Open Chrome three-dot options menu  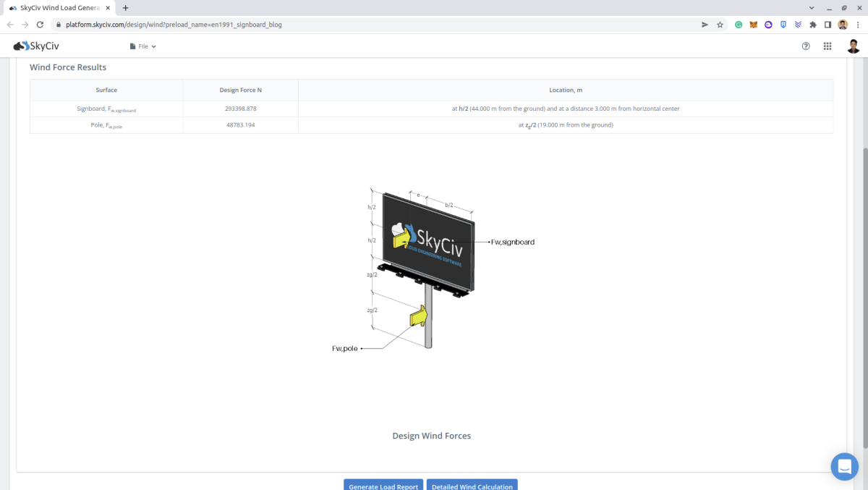tap(858, 25)
